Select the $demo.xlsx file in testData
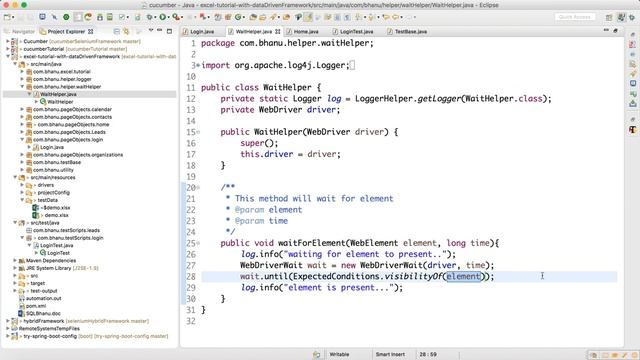Screen dimensions: 640x360 coord(55,208)
